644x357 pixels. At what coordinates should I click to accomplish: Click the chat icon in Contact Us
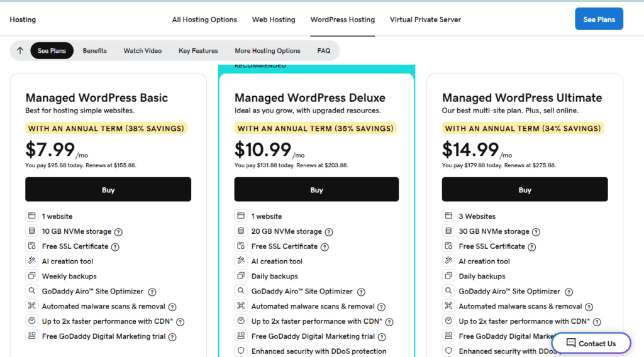[x=571, y=343]
